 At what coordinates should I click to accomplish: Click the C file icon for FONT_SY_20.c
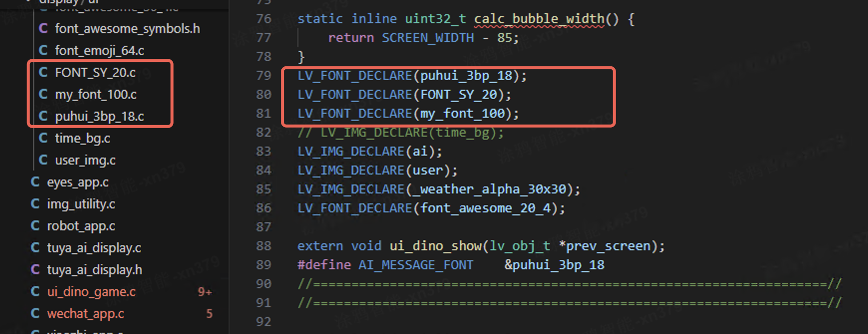pyautogui.click(x=43, y=72)
